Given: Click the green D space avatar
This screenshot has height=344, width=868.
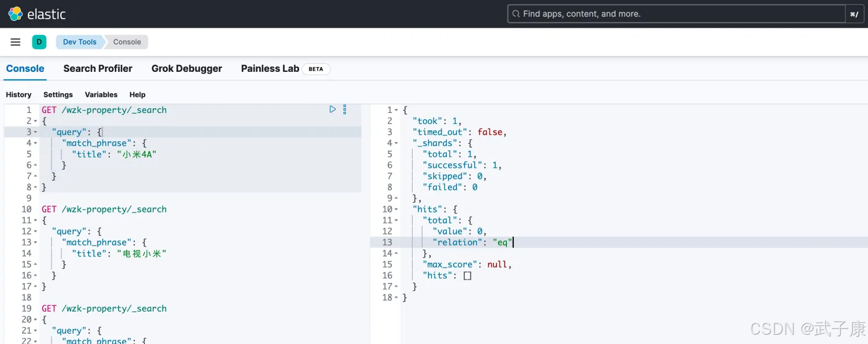Looking at the screenshot, I should (39, 42).
